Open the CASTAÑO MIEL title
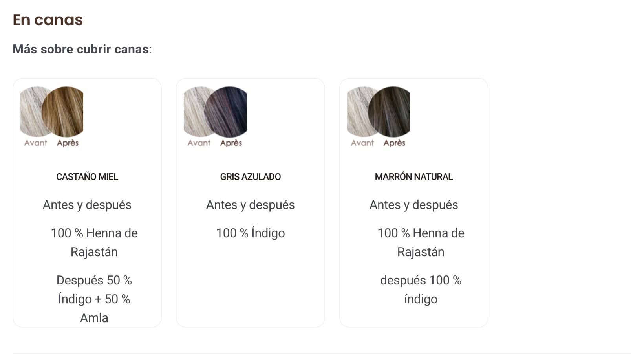 [87, 177]
